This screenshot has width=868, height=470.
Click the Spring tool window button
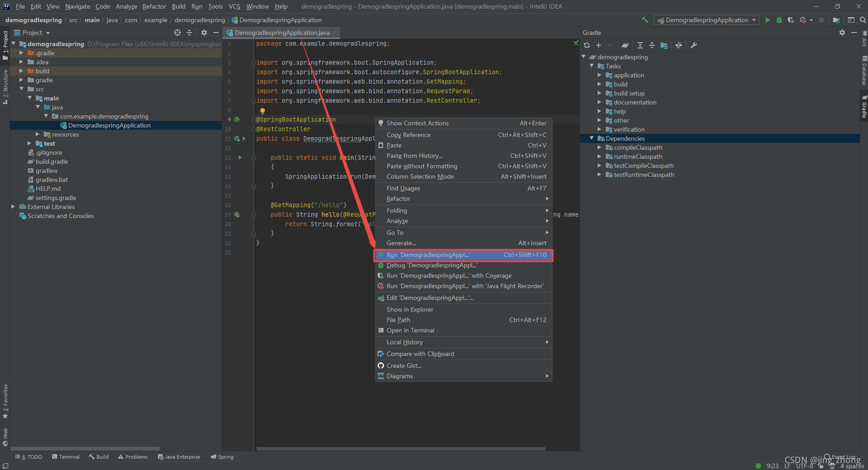tap(222, 457)
